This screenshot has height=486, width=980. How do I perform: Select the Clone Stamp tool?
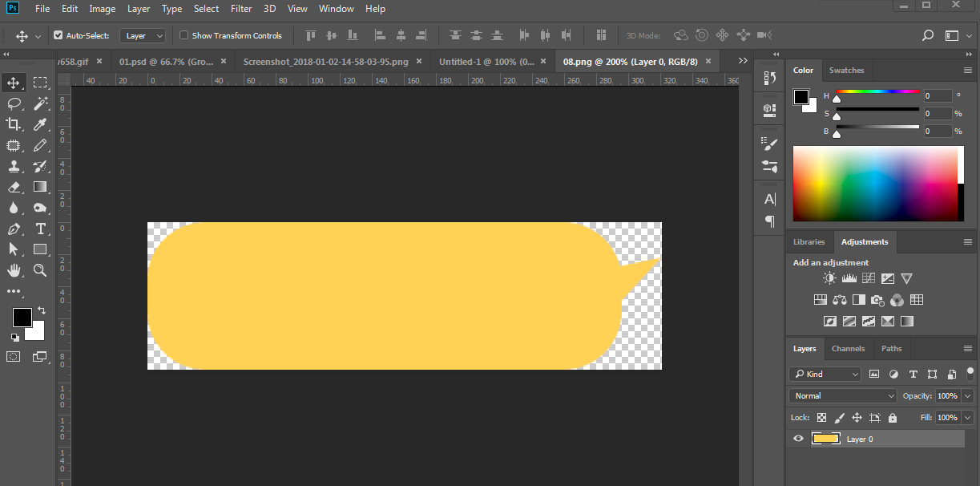pos(14,166)
